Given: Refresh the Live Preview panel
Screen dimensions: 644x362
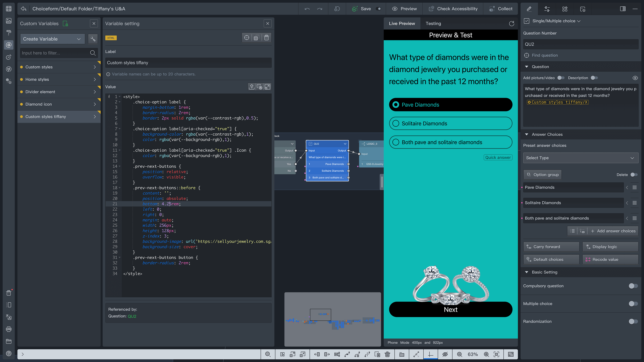Looking at the screenshot, I should tap(512, 23).
